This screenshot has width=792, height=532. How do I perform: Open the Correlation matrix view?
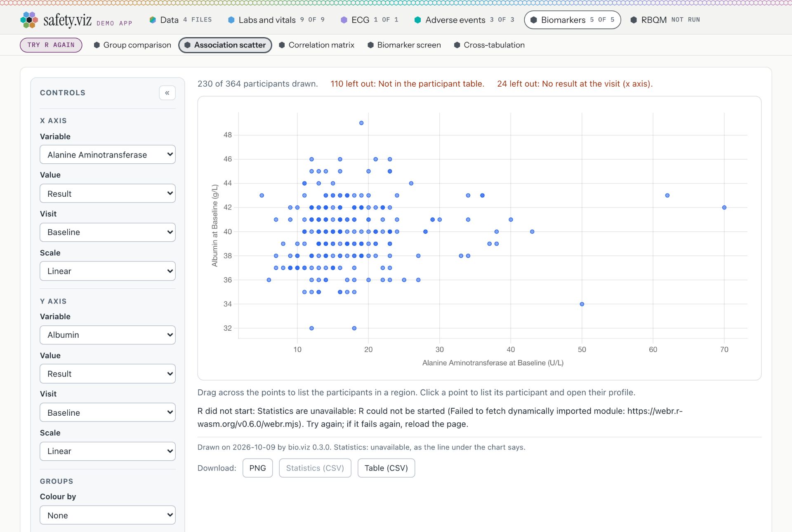click(x=316, y=45)
